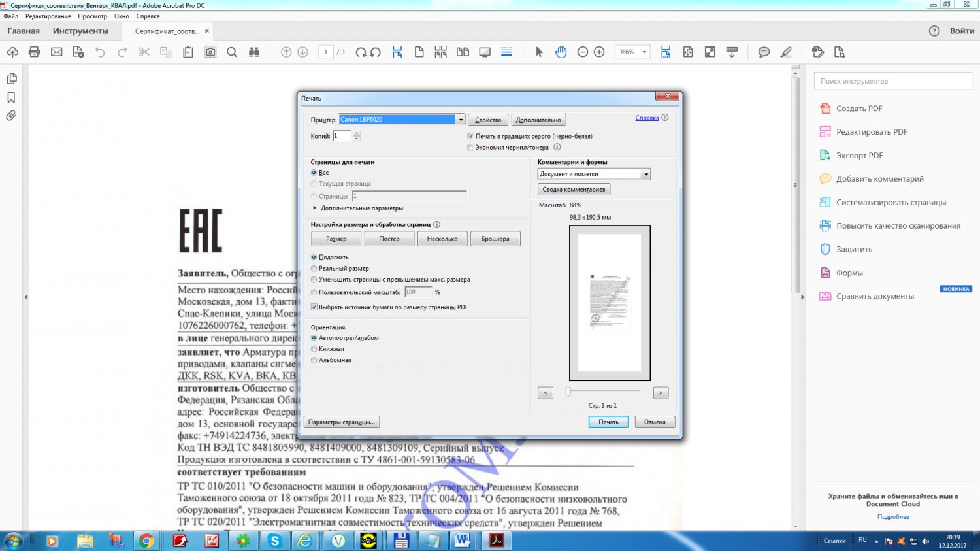980x551 pixels.
Task: Open the Окно menu
Action: (x=122, y=16)
